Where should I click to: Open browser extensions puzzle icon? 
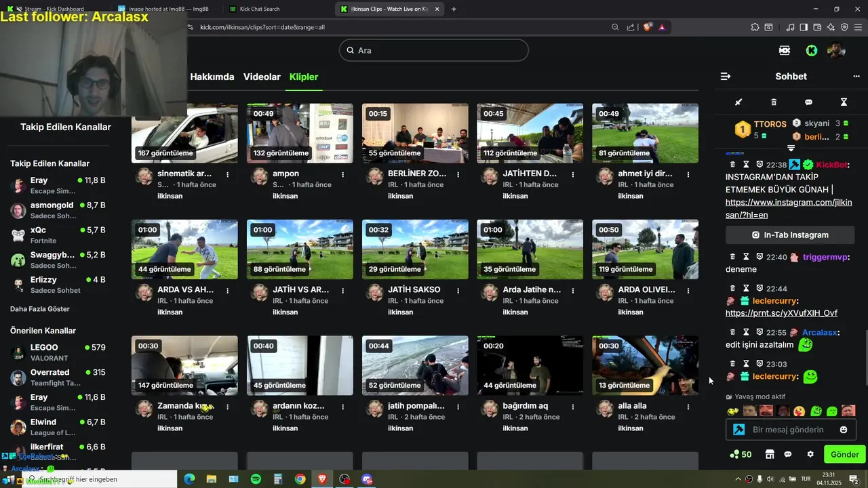755,27
